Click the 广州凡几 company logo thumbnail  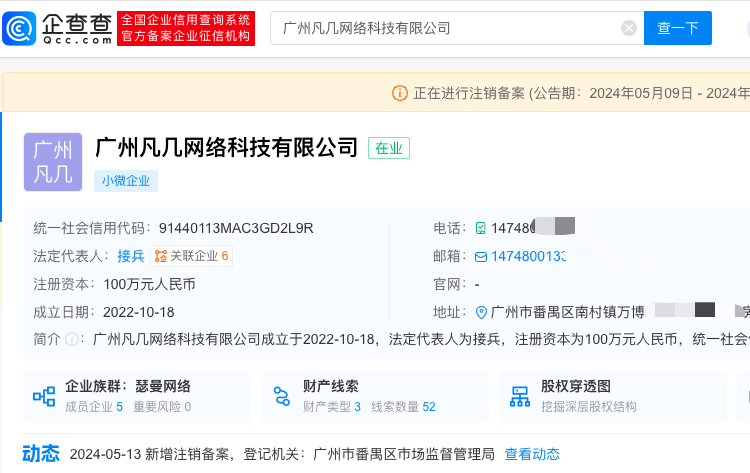(x=53, y=162)
